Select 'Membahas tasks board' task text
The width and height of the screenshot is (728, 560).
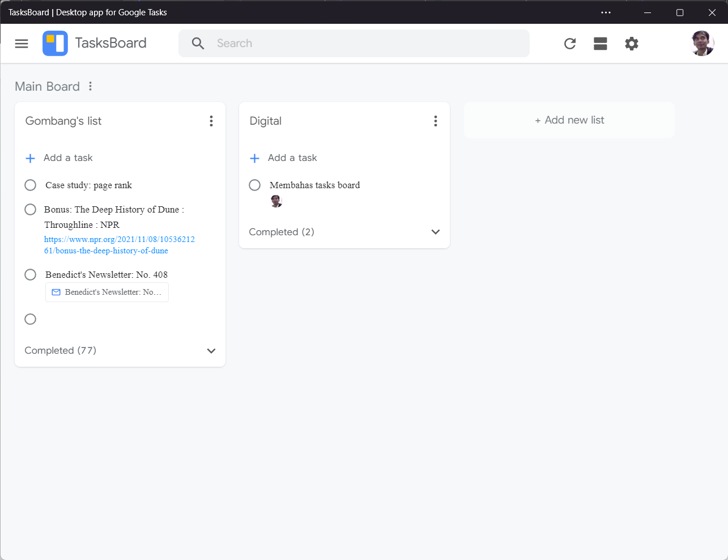pyautogui.click(x=315, y=185)
